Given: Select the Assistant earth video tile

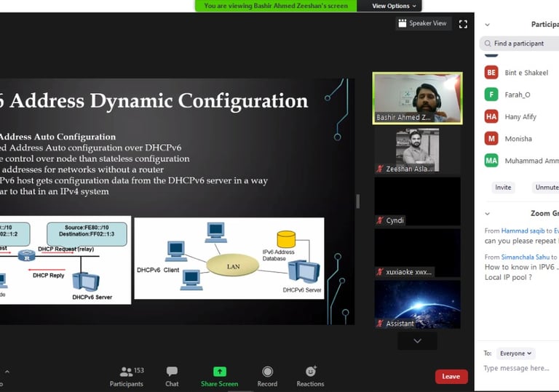Looking at the screenshot, I should (418, 304).
